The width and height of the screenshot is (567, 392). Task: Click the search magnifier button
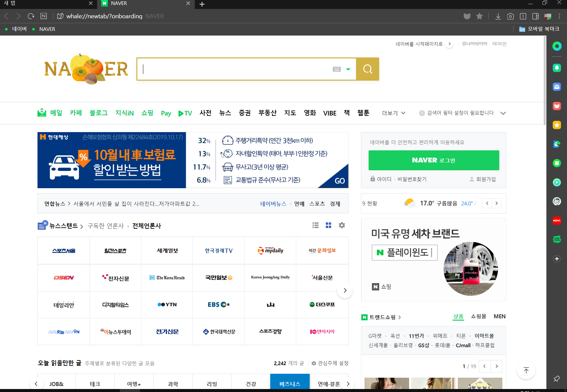(368, 69)
